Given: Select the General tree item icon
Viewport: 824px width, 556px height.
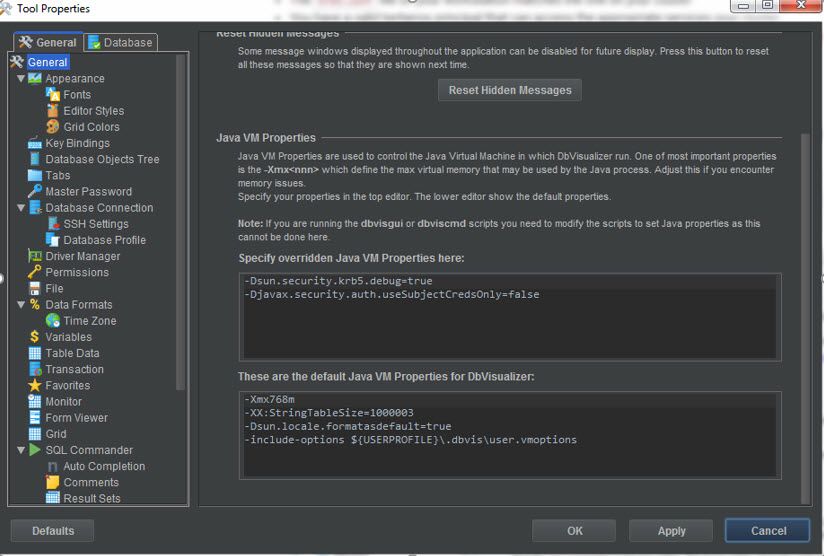Looking at the screenshot, I should (17, 62).
